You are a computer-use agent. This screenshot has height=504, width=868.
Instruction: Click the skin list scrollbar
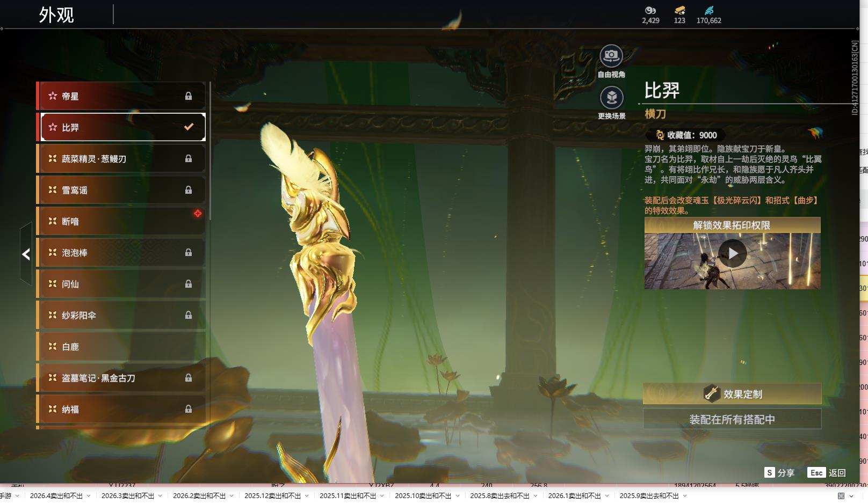coord(210,151)
